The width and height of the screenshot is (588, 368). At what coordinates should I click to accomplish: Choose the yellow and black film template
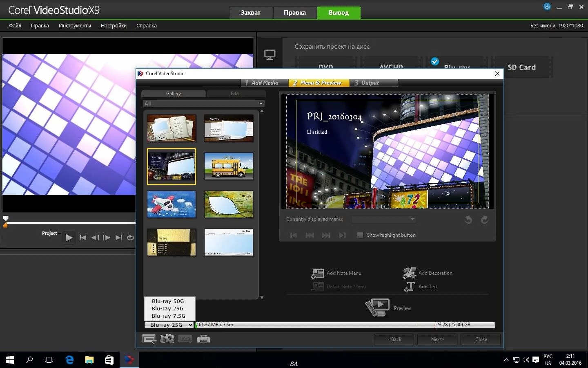[x=171, y=242]
